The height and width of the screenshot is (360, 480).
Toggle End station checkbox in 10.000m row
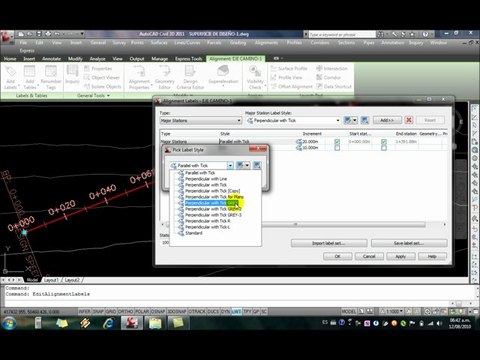(x=384, y=148)
